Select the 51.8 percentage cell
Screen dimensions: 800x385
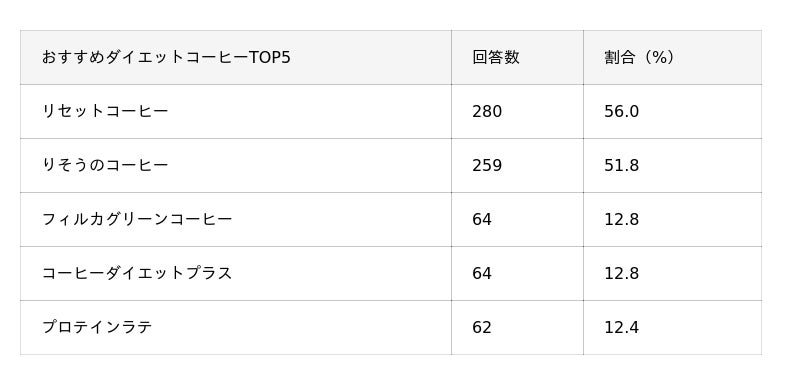pyautogui.click(x=672, y=165)
